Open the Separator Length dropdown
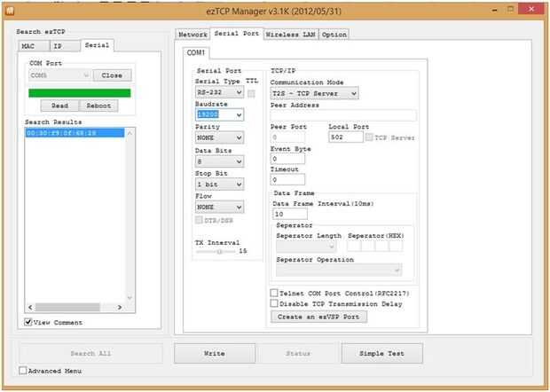This screenshot has height=392, width=550. (306, 247)
